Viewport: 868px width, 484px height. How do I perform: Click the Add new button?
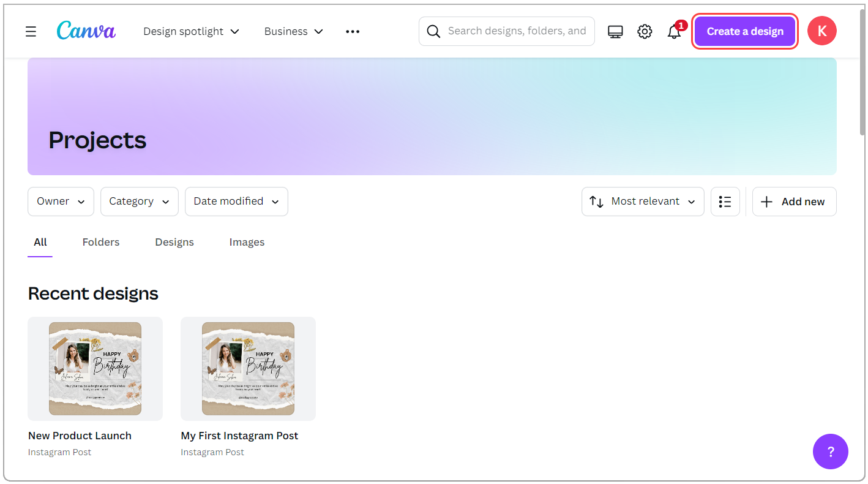click(794, 201)
